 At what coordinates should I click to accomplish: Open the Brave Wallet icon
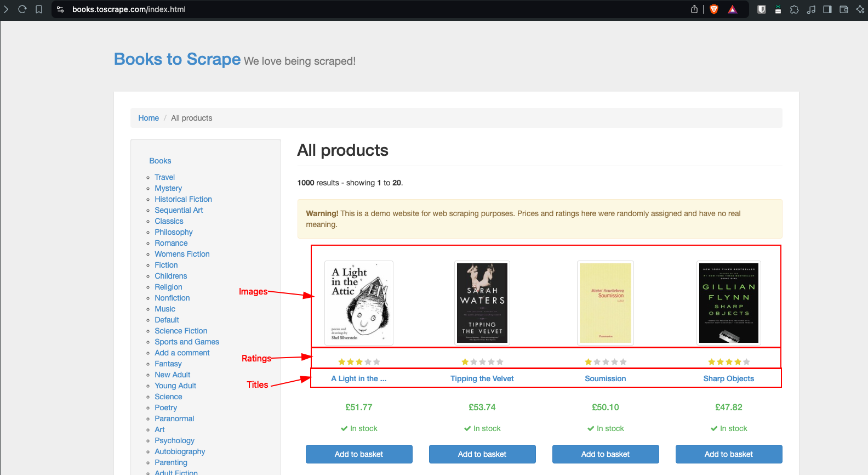844,9
